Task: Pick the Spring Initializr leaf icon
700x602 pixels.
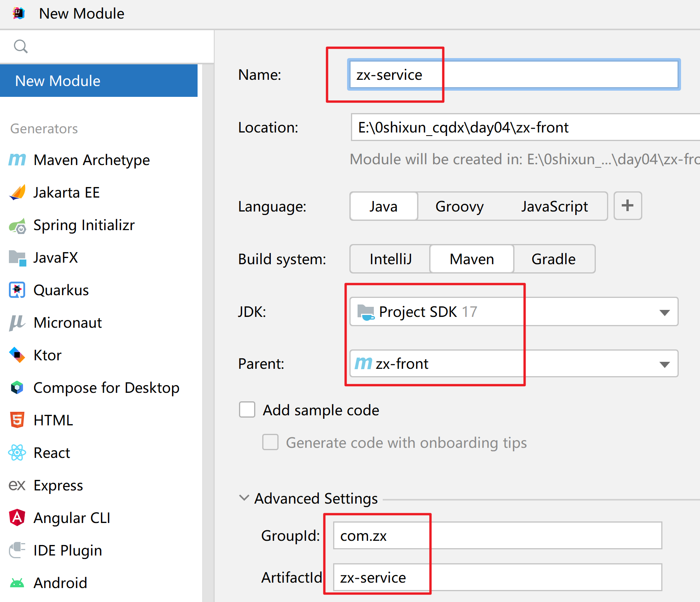Action: tap(17, 225)
